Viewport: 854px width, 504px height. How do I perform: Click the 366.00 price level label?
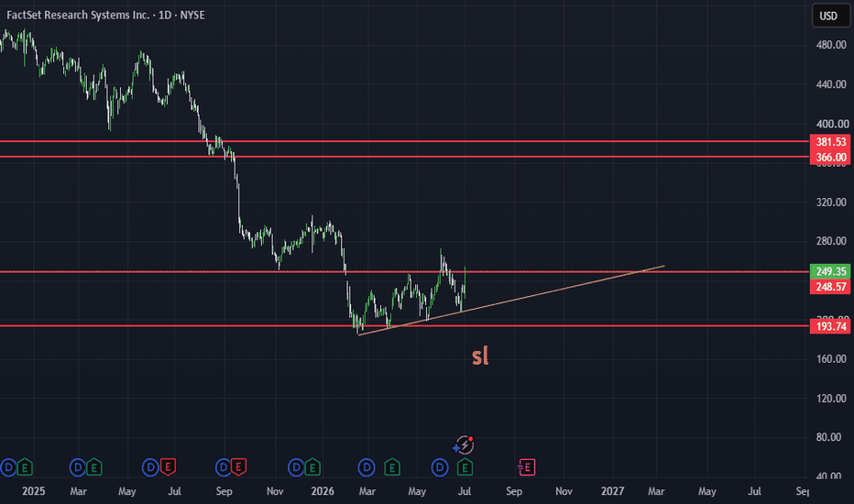[x=830, y=158]
